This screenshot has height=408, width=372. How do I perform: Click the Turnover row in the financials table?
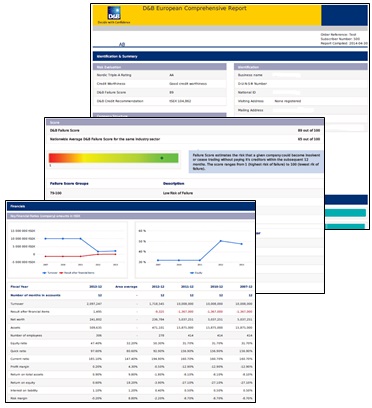pyautogui.click(x=131, y=304)
